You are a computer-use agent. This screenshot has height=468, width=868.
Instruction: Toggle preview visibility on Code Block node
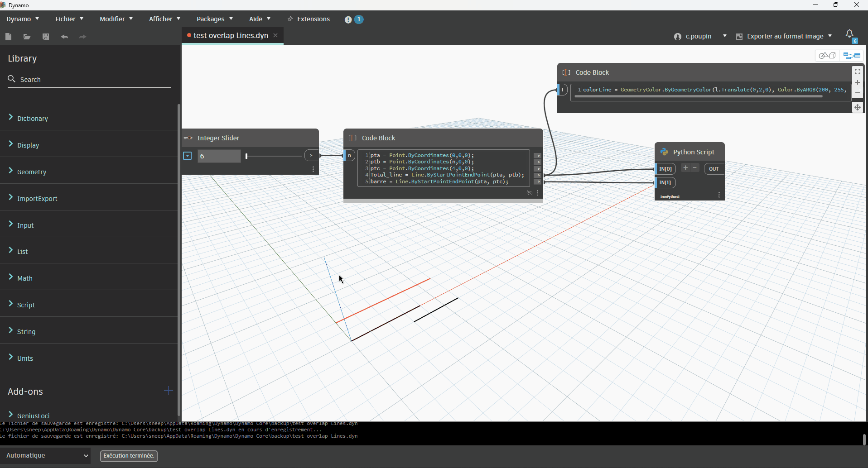click(x=529, y=193)
